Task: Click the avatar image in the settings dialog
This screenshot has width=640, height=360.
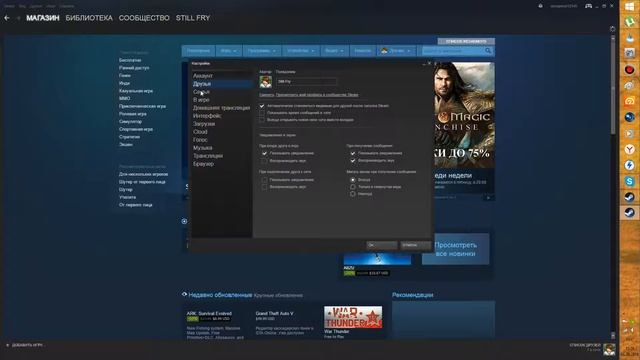Action: coord(266,82)
